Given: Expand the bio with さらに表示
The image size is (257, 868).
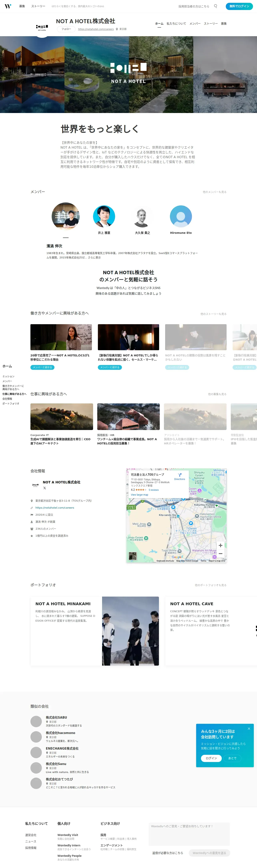Looking at the screenshot, I should pos(94,257).
